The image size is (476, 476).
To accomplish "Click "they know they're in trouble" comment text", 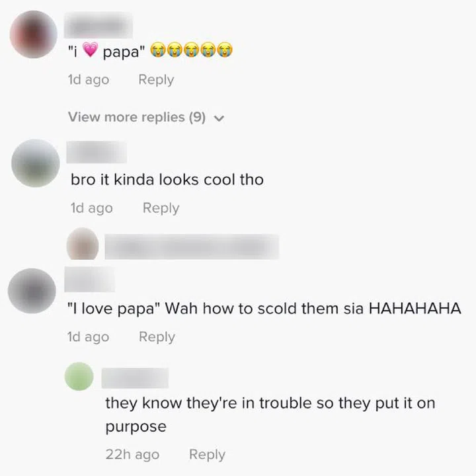I will click(270, 415).
